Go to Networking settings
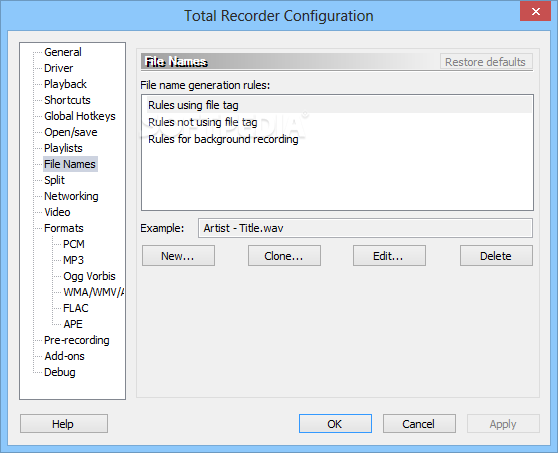 click(71, 196)
